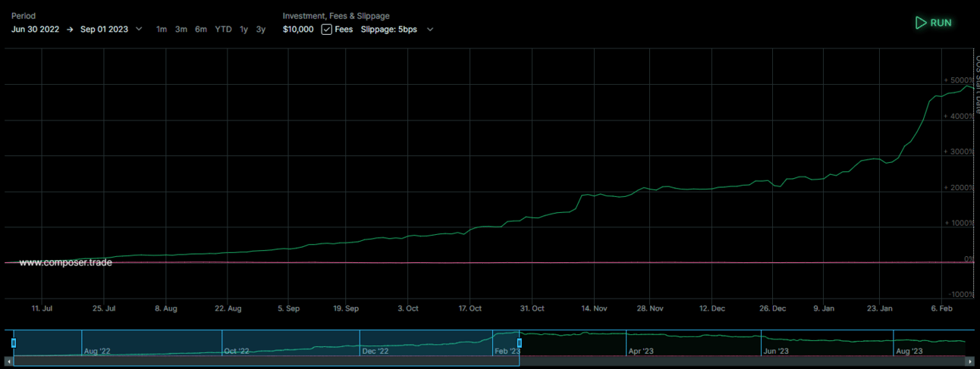Click the scrollbar left arrow
Viewport: 980px width, 369px height.
pos(9,361)
